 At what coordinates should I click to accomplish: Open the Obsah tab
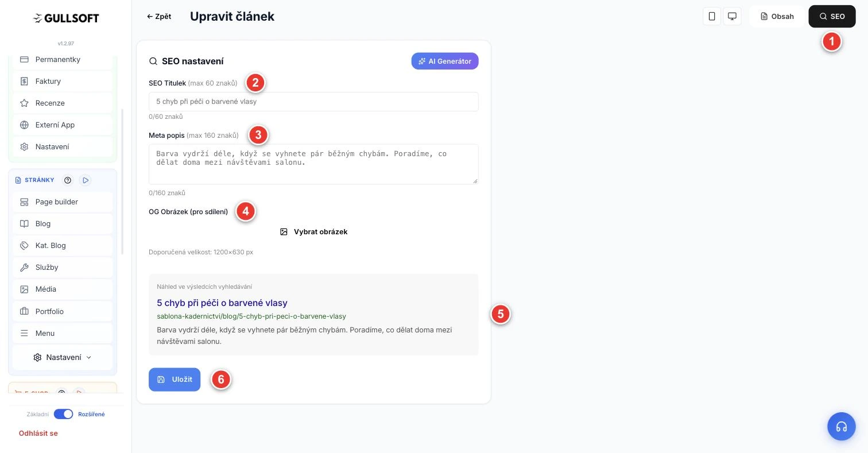[777, 16]
